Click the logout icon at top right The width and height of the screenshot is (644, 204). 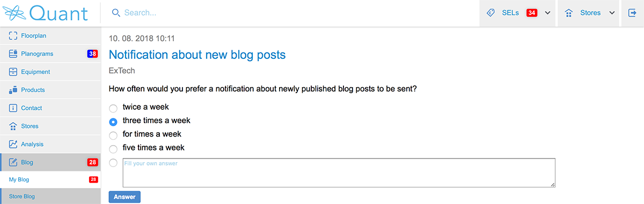pos(632,13)
